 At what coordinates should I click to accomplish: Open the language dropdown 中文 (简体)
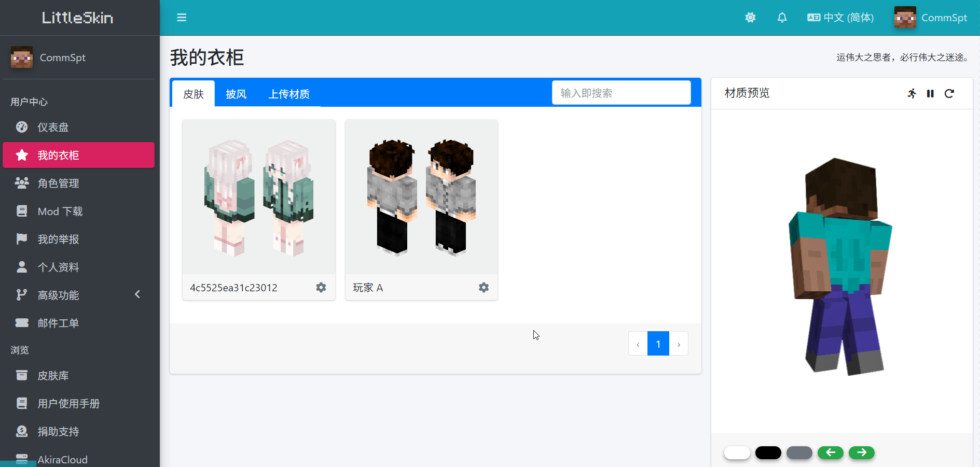point(840,17)
